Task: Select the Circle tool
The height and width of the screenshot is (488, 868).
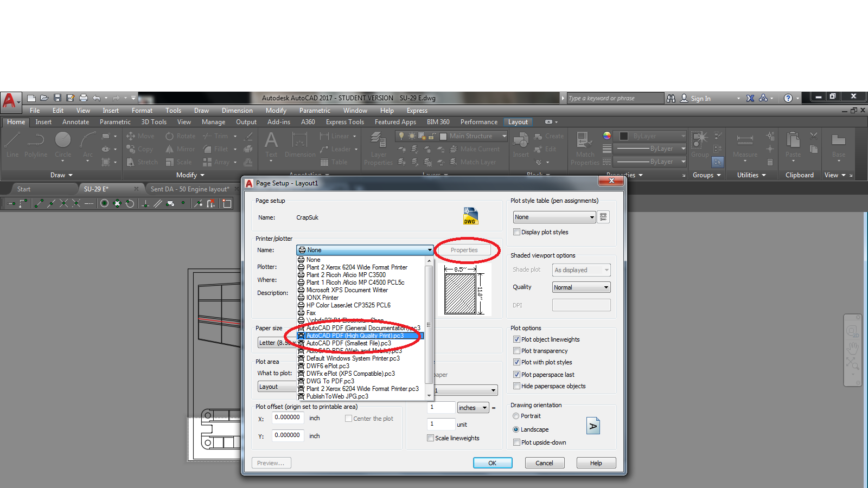Action: [x=63, y=145]
